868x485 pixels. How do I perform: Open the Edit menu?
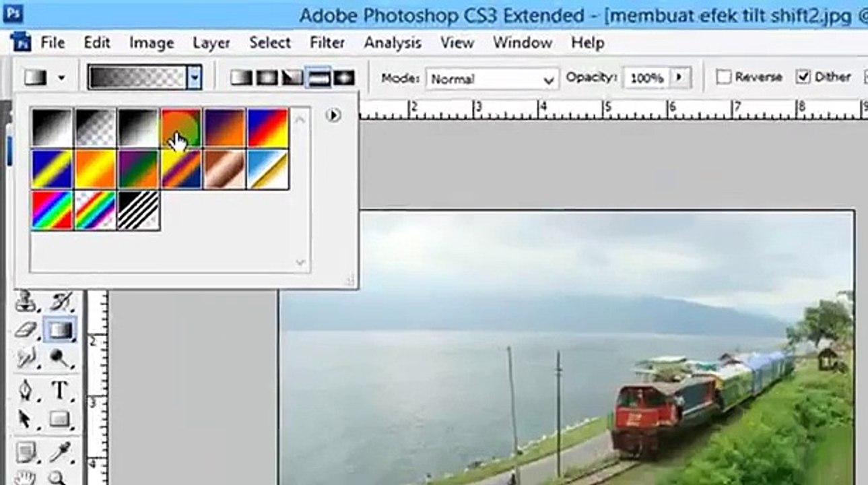(97, 43)
